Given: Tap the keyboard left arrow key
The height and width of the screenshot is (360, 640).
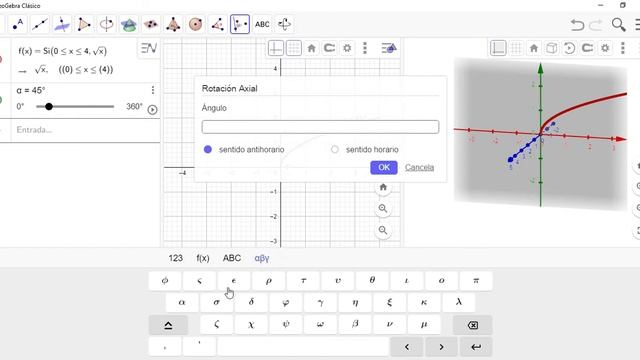Looking at the screenshot, I should pos(407,347).
